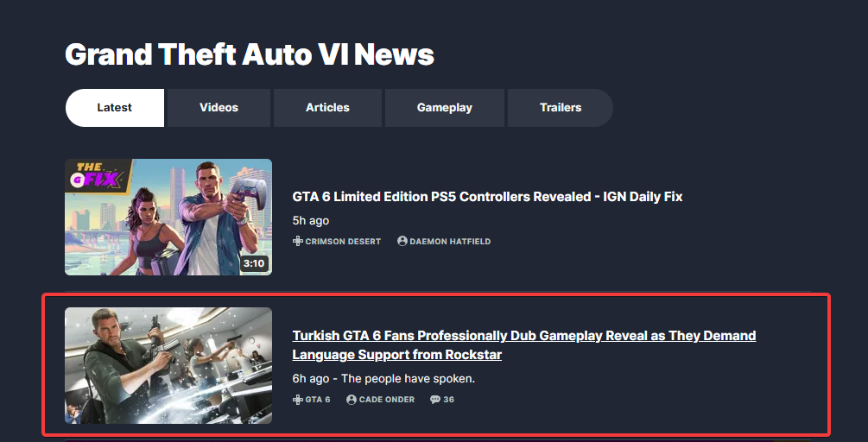Click the comment bubble icon beside 36
Viewport: 868px width, 442px height.
pos(435,400)
